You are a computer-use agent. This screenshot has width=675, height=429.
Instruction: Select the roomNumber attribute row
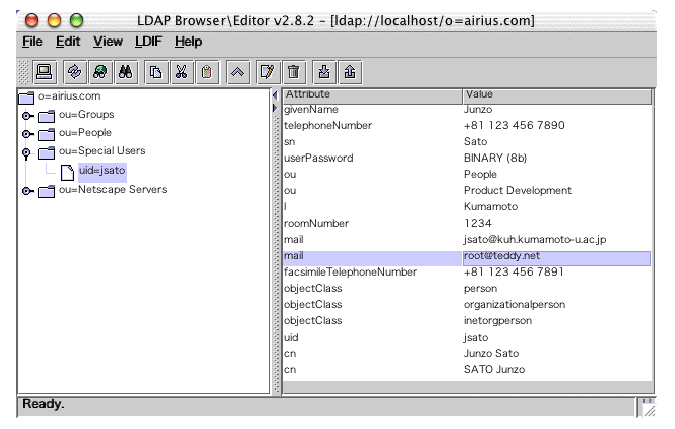pyautogui.click(x=467, y=223)
